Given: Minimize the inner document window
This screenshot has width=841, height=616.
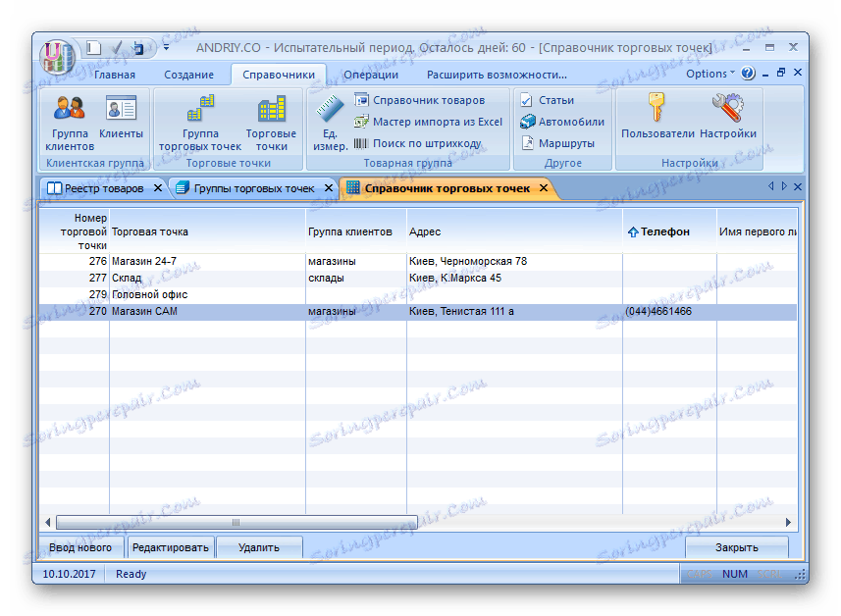Looking at the screenshot, I should tap(765, 74).
